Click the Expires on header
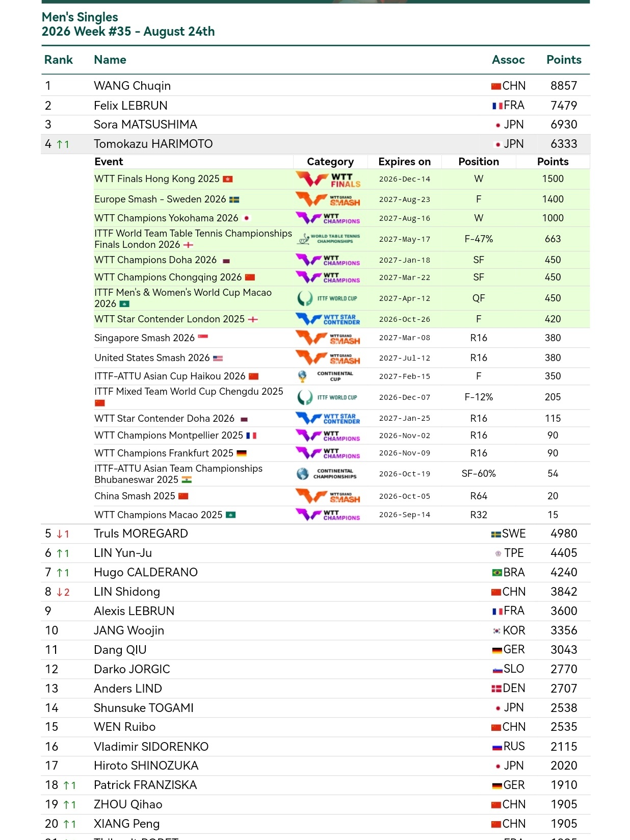This screenshot has height=840, width=630. tap(405, 162)
